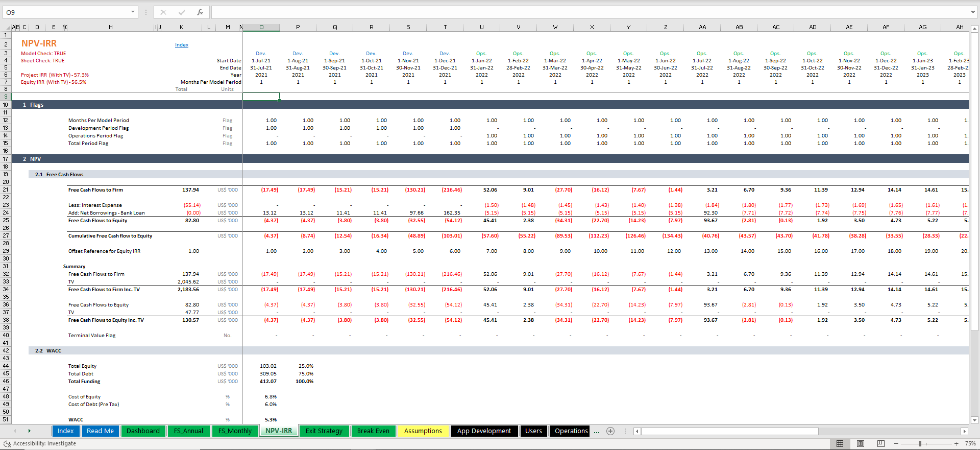Viewport: 980px width, 450px height.
Task: Select row header 34
Action: click(x=6, y=290)
